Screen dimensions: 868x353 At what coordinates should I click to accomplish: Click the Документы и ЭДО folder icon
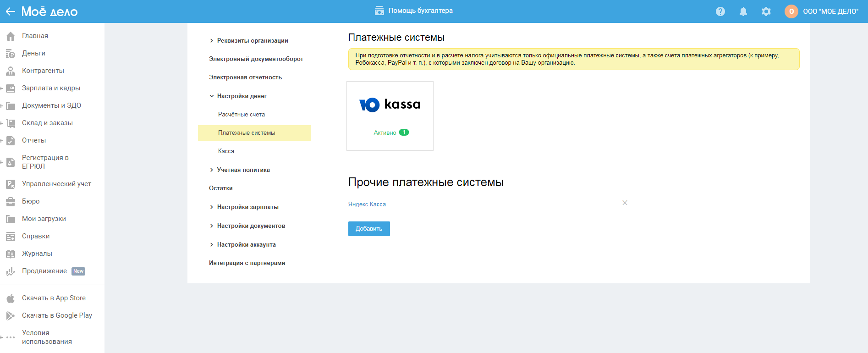click(11, 106)
